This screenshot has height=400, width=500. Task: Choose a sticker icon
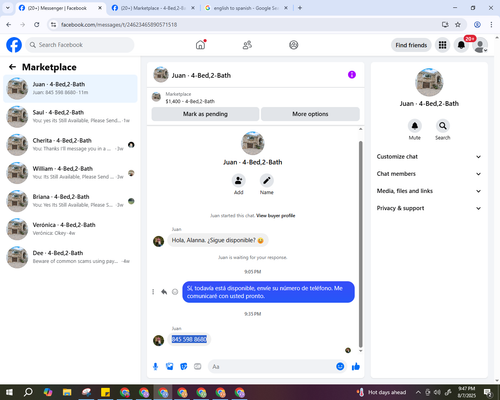pyautogui.click(x=184, y=367)
